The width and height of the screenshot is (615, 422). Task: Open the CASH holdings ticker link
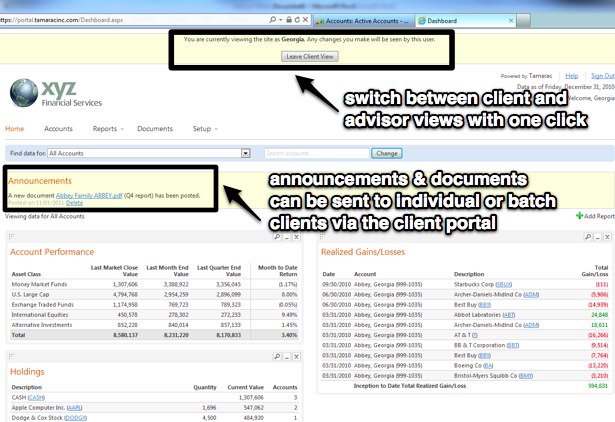tap(36, 398)
